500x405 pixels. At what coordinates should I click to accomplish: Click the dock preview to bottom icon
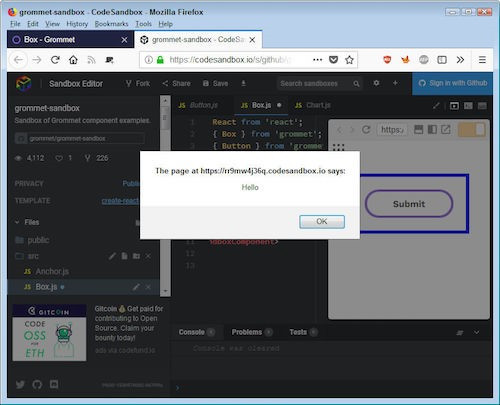point(418,130)
